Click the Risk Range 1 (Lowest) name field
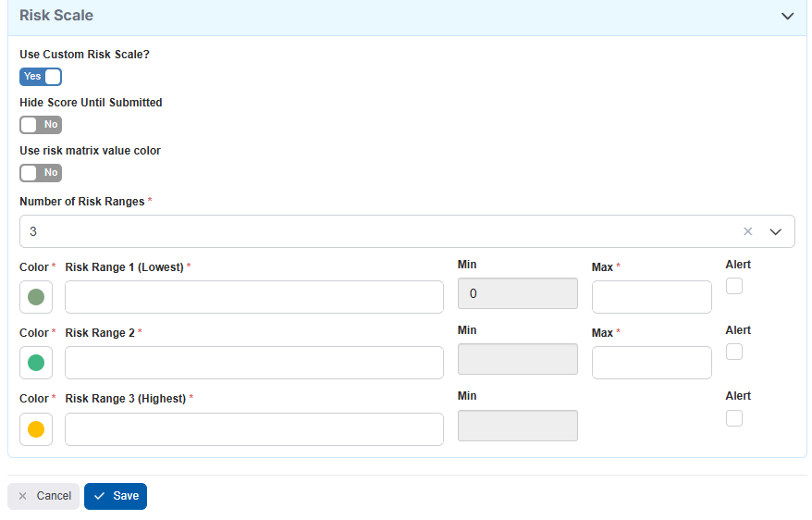 coord(254,297)
